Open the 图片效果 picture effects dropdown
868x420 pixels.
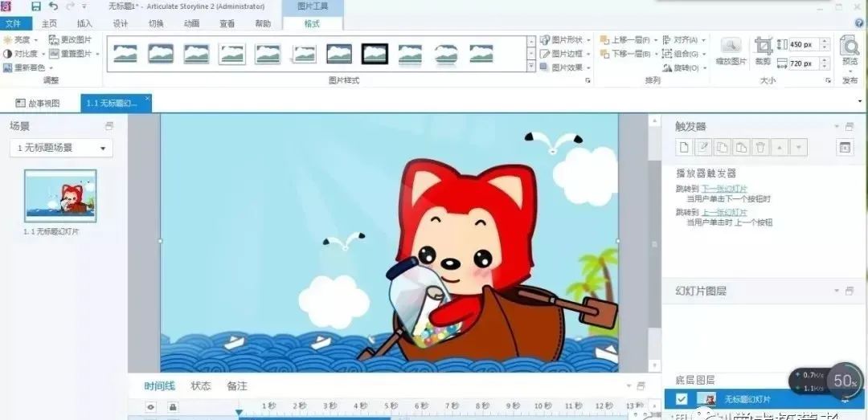pyautogui.click(x=565, y=67)
